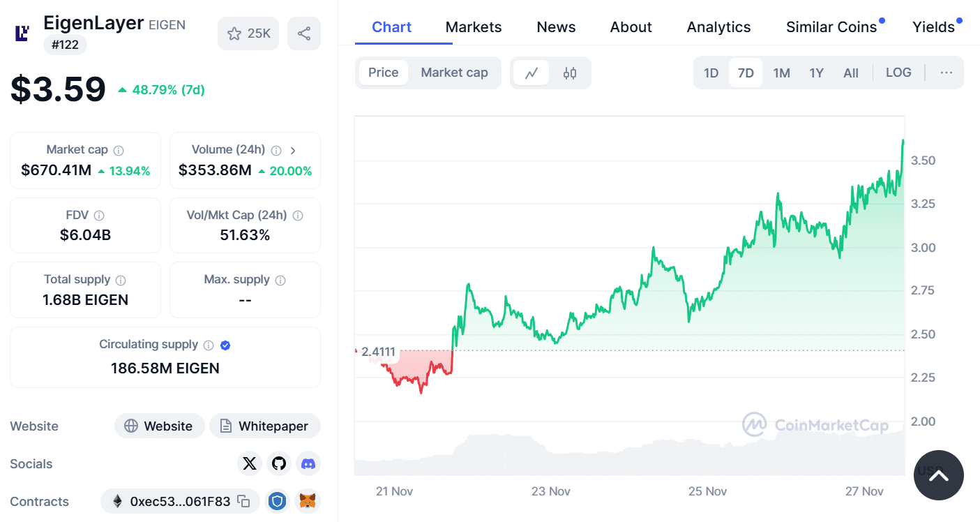Open the GitHub social link
980x522 pixels.
[279, 463]
